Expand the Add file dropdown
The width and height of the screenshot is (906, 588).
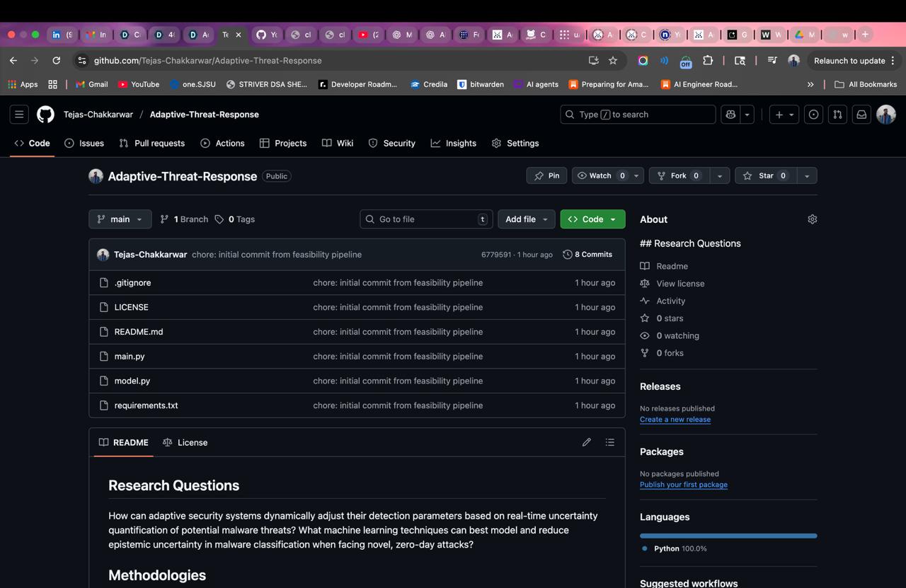pos(527,219)
